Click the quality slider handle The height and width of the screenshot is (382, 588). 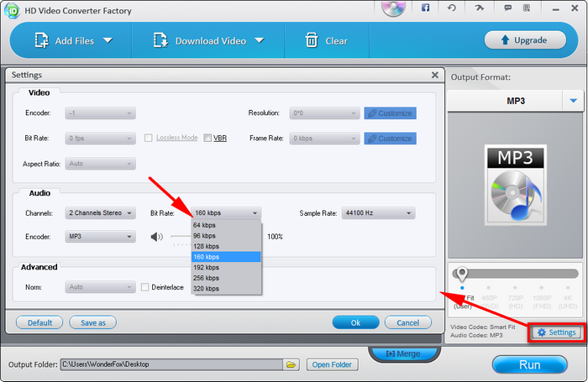(462, 275)
